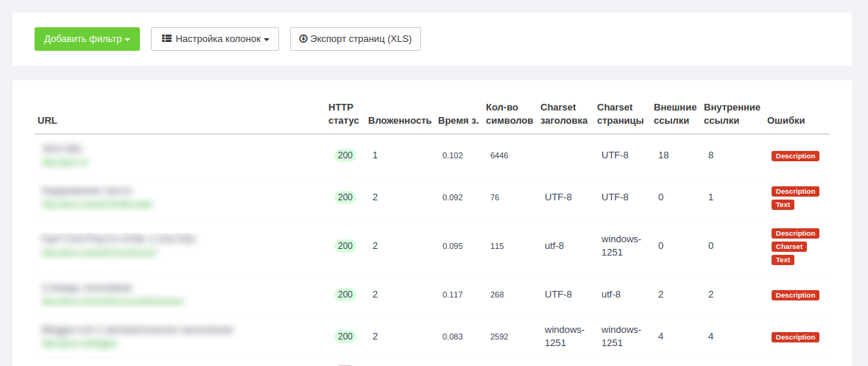This screenshot has width=868, height=366.
Task: Click the Description badge in first row
Action: [x=795, y=156]
